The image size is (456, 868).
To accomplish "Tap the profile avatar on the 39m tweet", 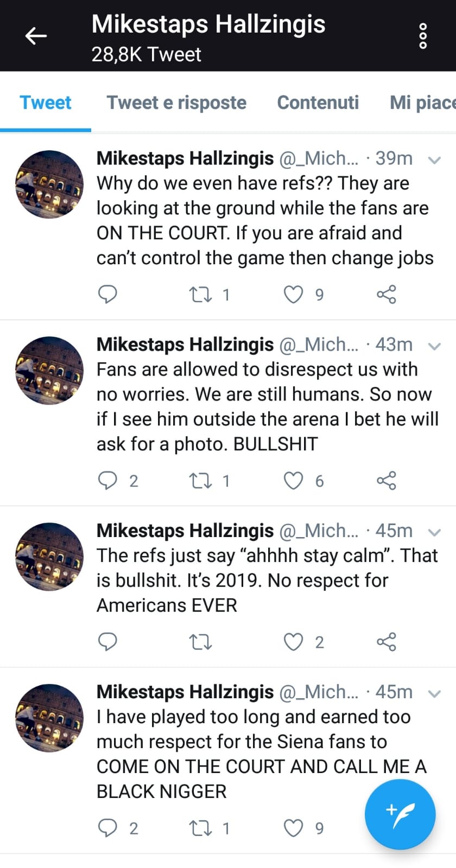I will (x=49, y=184).
